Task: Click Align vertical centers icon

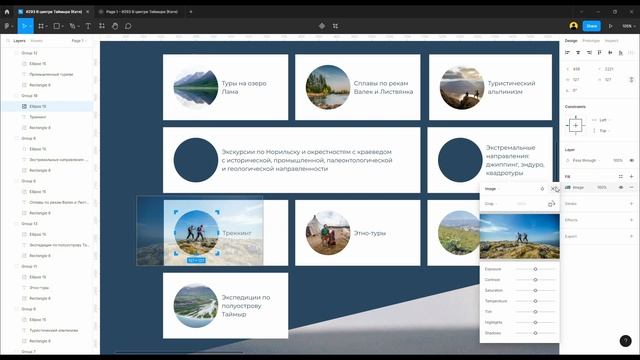Action: pyautogui.click(x=610, y=53)
